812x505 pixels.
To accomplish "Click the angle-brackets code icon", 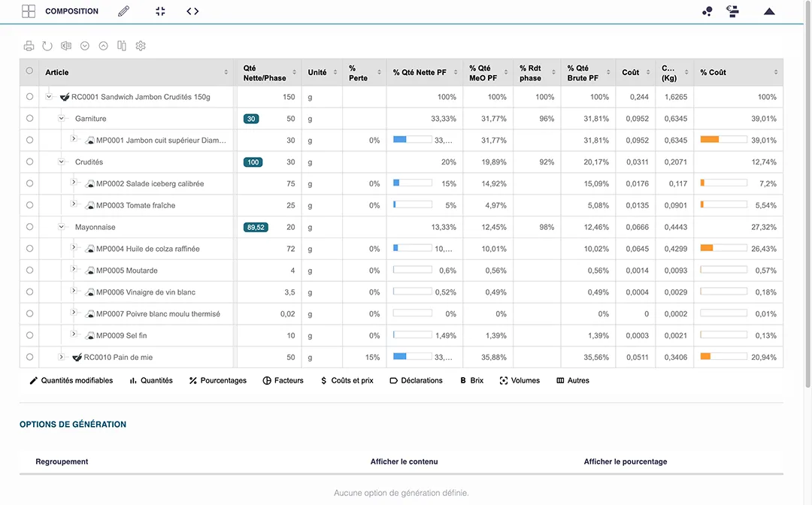I will point(192,11).
